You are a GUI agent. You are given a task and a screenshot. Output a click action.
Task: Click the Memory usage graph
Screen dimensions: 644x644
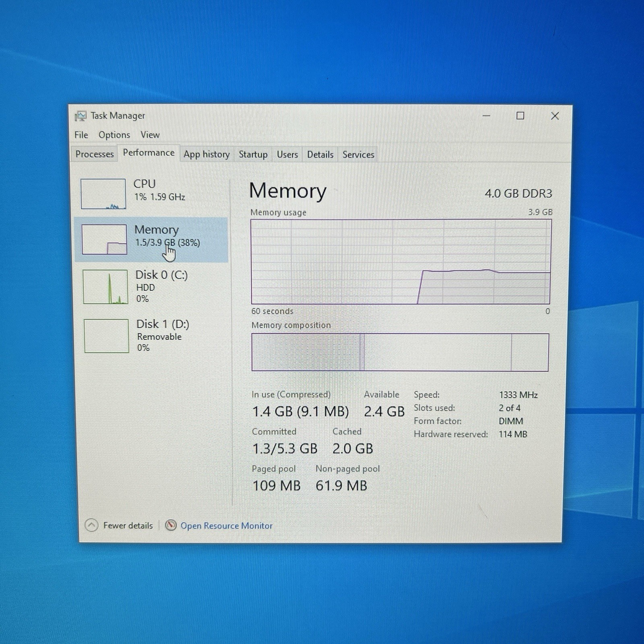(x=401, y=262)
